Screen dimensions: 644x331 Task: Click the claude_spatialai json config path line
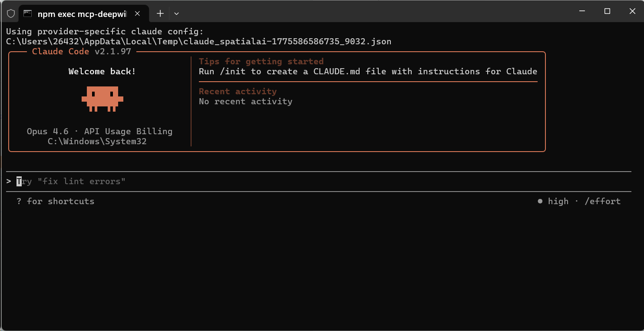pos(199,42)
